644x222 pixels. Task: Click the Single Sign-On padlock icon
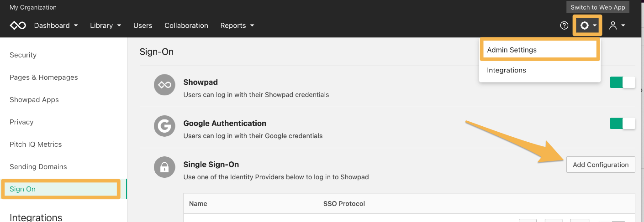[x=165, y=167]
